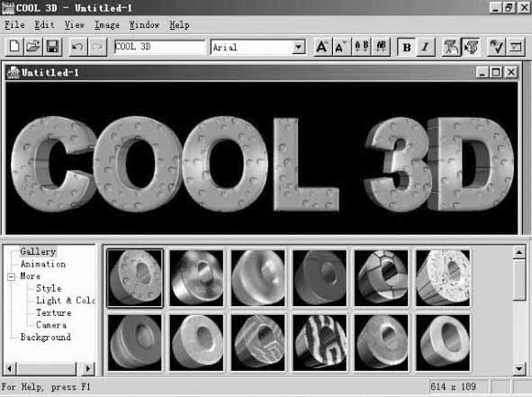Select Animation in the category tree
The height and width of the screenshot is (397, 532).
(x=43, y=264)
